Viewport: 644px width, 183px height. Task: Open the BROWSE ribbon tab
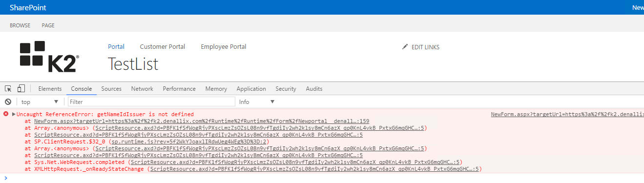pos(20,25)
